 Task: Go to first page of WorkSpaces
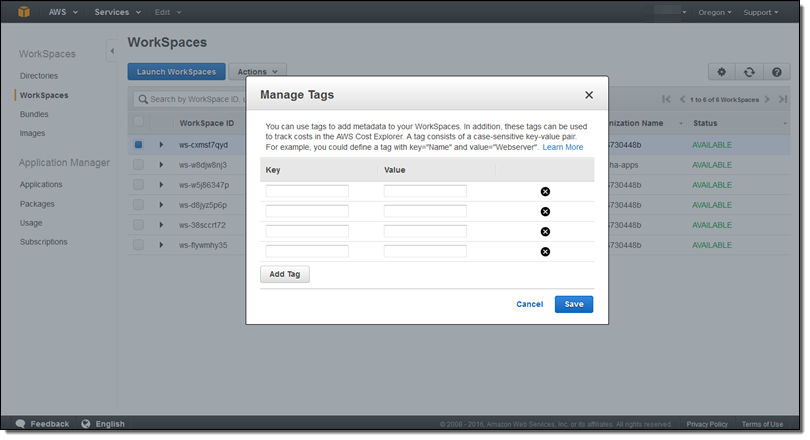(666, 99)
